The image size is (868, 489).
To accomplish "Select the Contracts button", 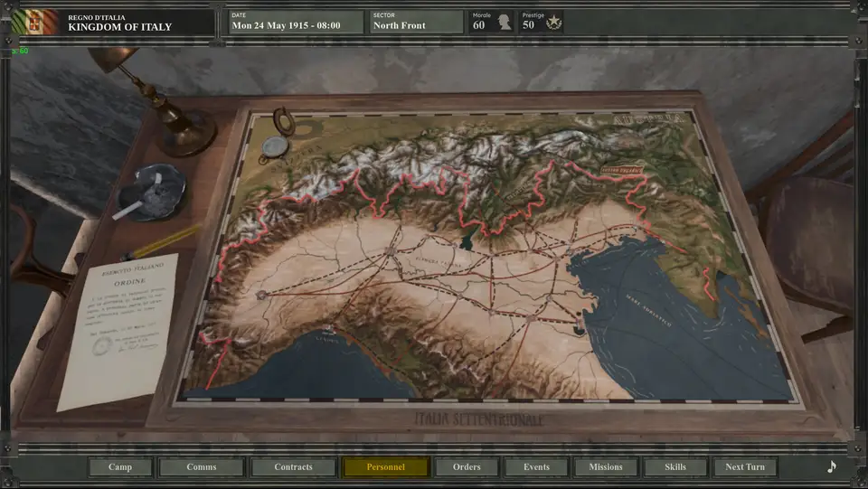I will (x=293, y=467).
